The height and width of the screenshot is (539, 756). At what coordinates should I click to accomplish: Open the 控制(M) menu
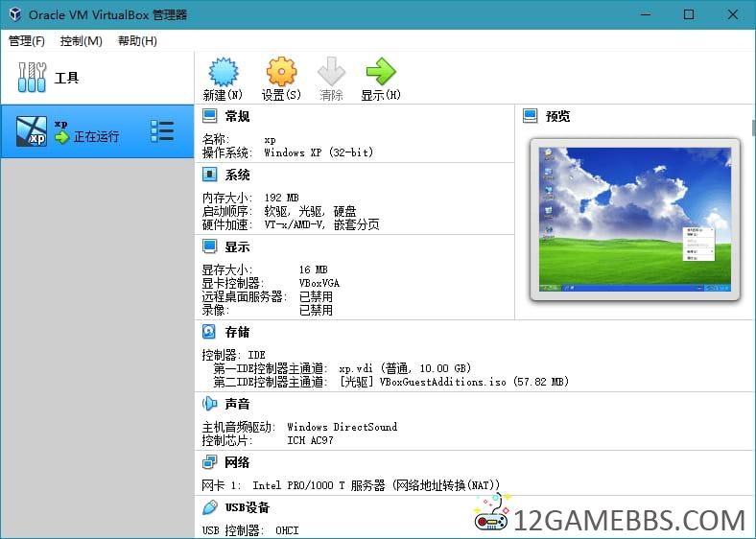[81, 41]
